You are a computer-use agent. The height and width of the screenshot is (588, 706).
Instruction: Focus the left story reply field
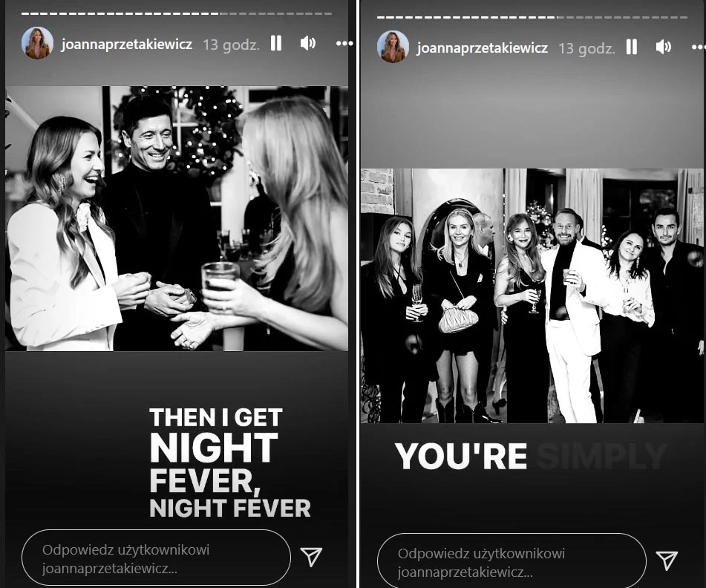click(156, 558)
